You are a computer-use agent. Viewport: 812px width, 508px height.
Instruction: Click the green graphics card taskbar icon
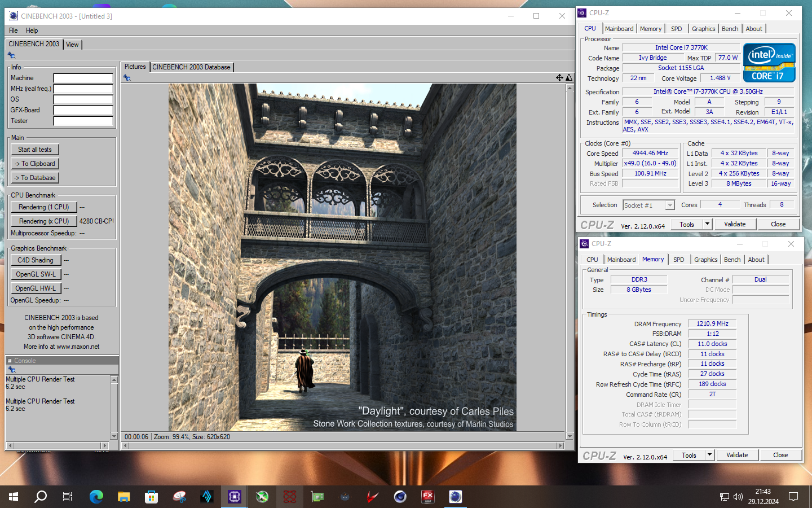tap(317, 497)
